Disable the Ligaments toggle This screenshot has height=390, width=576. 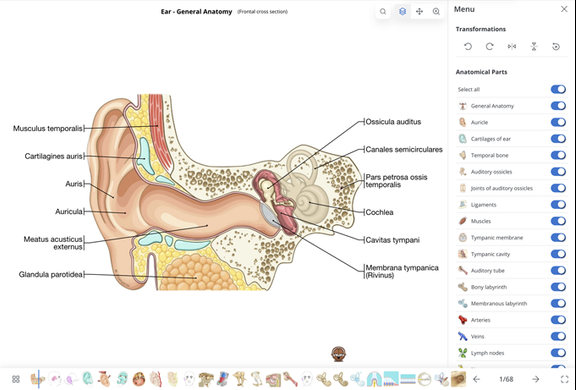(558, 205)
